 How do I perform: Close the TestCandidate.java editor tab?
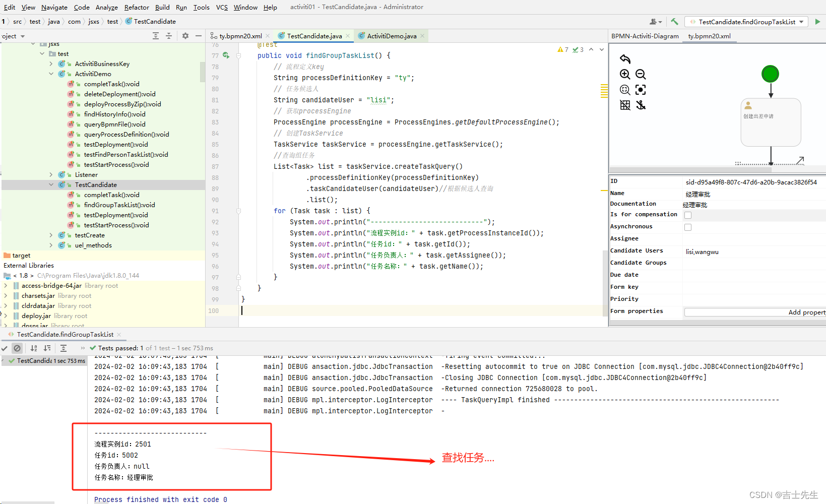[348, 36]
